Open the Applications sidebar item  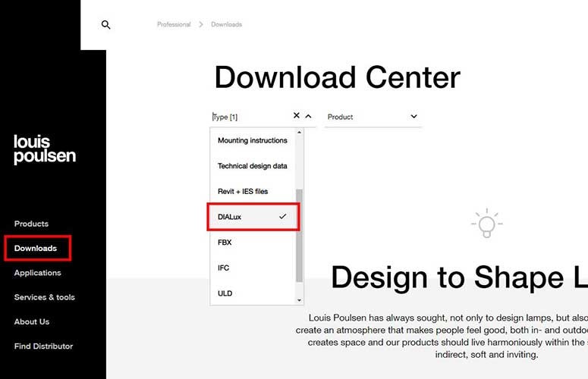37,273
